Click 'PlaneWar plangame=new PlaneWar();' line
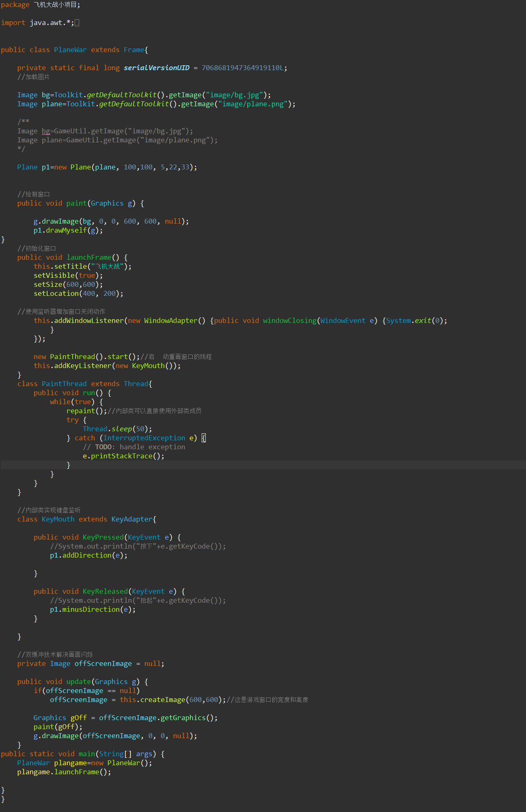526x812 pixels. point(84,763)
